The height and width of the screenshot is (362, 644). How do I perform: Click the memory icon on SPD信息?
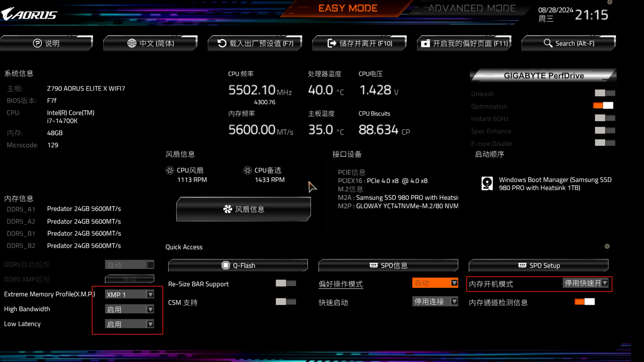(x=373, y=265)
